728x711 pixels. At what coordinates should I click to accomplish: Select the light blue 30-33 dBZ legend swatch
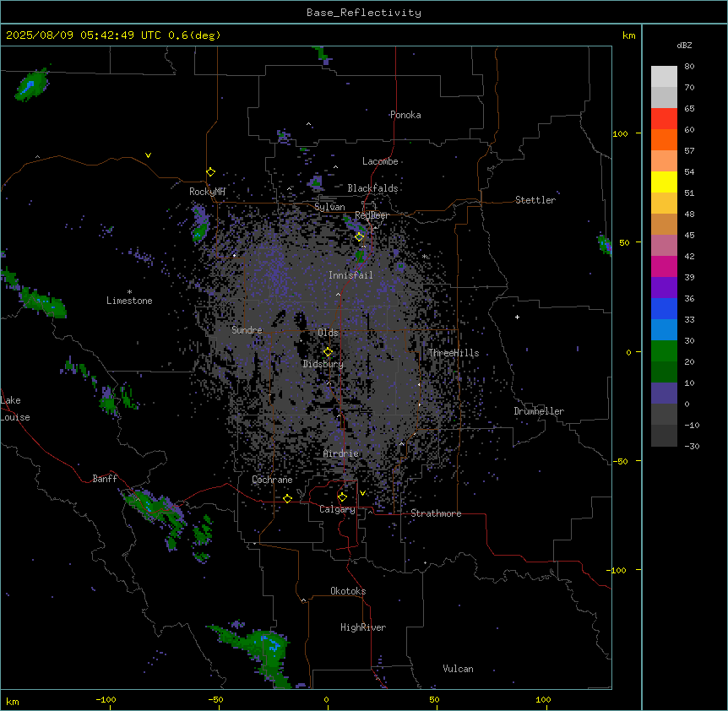pos(664,330)
